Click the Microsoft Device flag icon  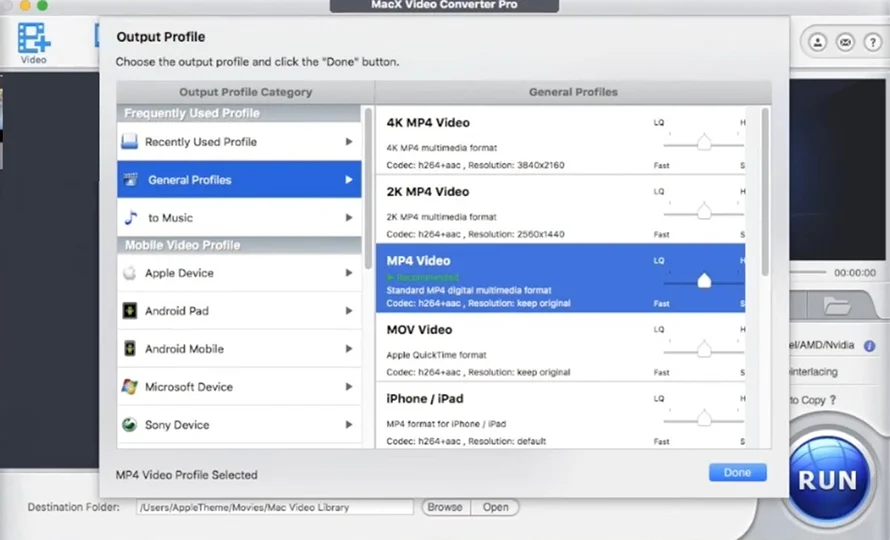pyautogui.click(x=129, y=387)
